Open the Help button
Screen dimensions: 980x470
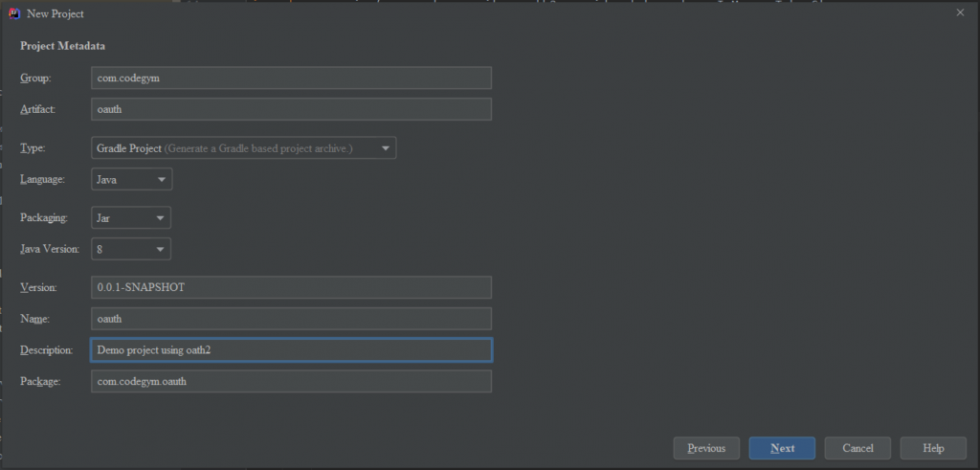[933, 448]
